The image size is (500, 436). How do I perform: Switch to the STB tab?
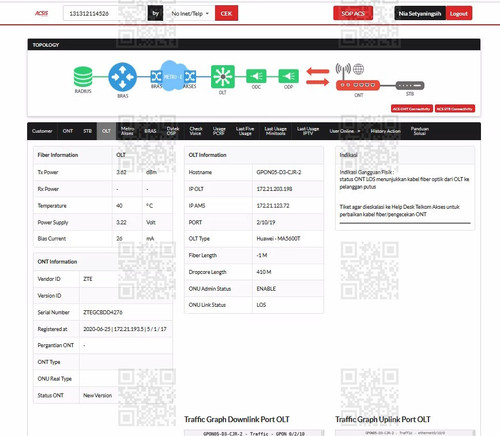point(87,131)
